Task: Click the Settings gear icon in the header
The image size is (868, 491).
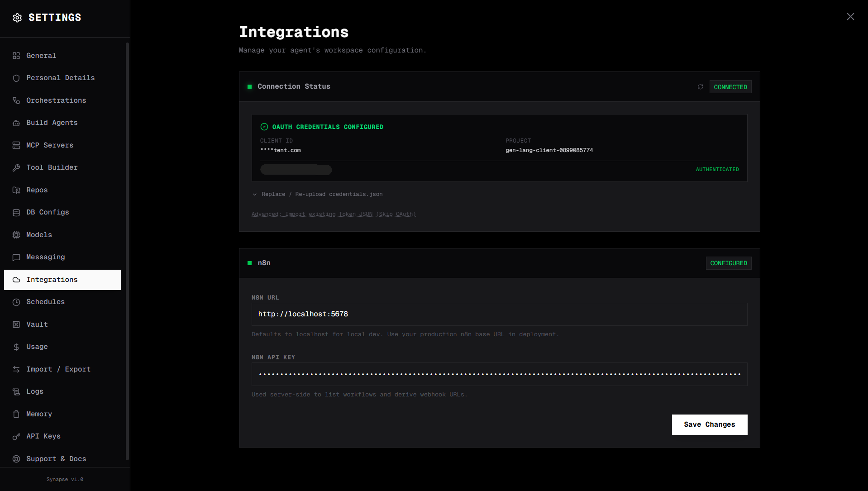Action: pyautogui.click(x=17, y=18)
